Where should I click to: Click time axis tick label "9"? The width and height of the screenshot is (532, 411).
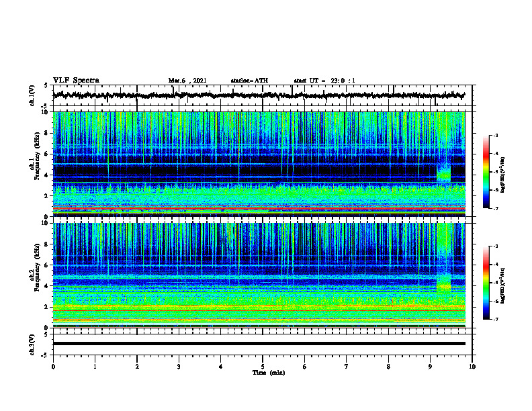click(430, 367)
